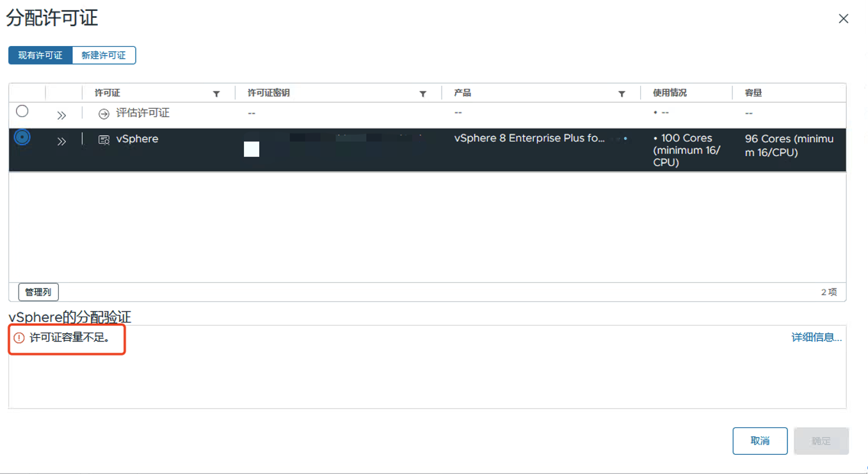
Task: Click the error icon beside 许可证容量不足
Action: [x=19, y=338]
